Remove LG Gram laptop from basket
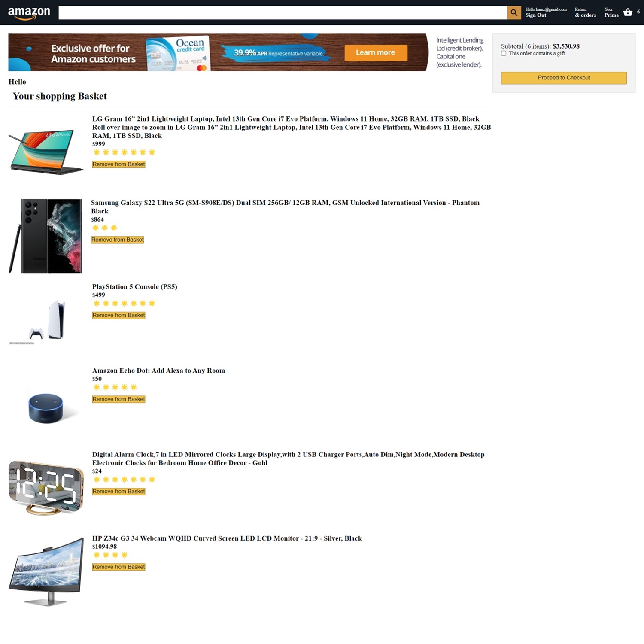This screenshot has width=644, height=644. coord(119,164)
